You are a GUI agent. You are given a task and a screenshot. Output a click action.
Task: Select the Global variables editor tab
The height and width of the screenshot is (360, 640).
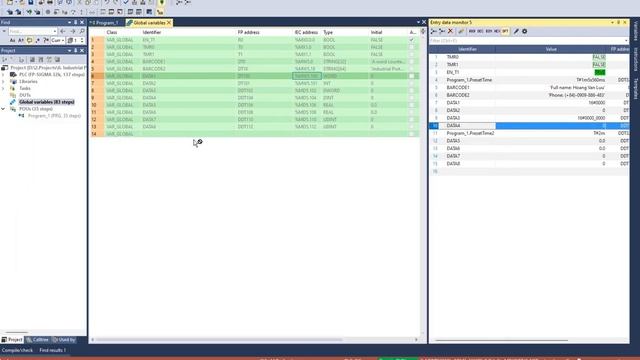click(x=149, y=23)
